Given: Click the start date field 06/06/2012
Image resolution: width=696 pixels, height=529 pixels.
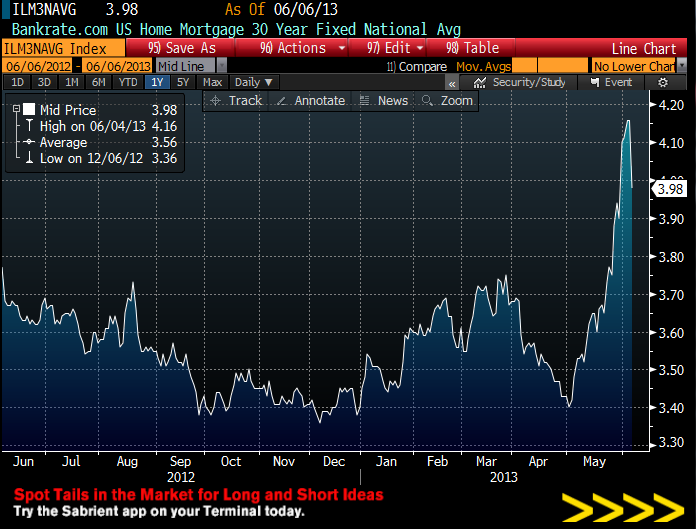Looking at the screenshot, I should coord(37,66).
